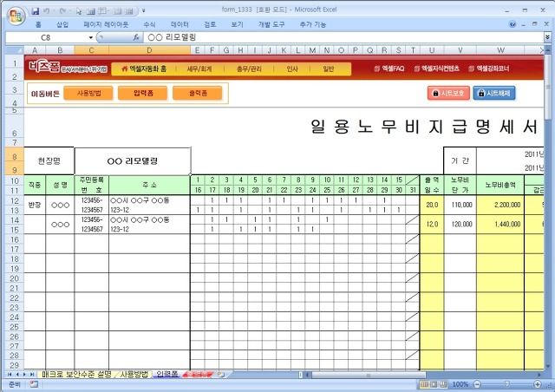
Task: Select row 12 header
Action: click(x=15, y=200)
